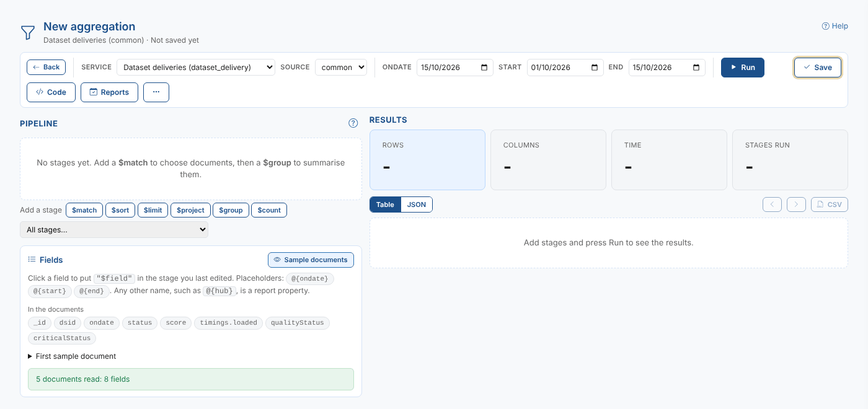Insert the dsid field
The height and width of the screenshot is (409, 868).
click(68, 323)
